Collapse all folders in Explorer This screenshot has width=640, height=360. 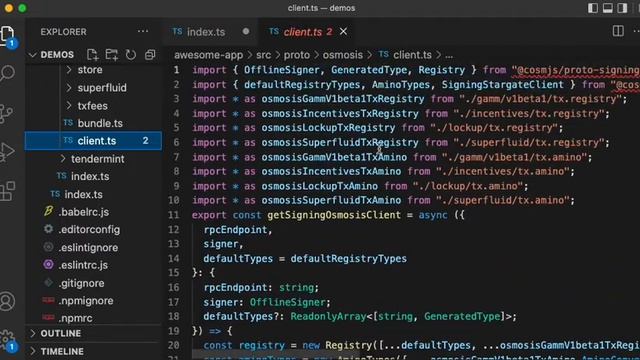coord(150,55)
